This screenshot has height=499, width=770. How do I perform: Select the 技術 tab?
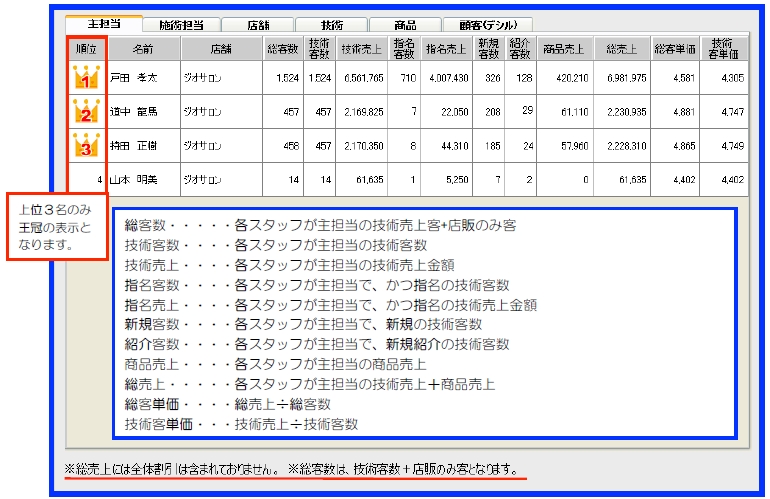[x=329, y=24]
